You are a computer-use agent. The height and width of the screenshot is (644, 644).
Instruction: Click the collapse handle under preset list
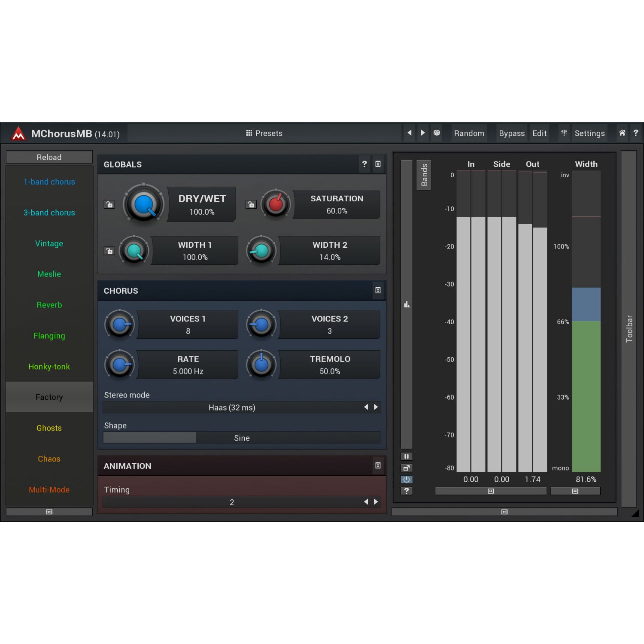pos(49,512)
